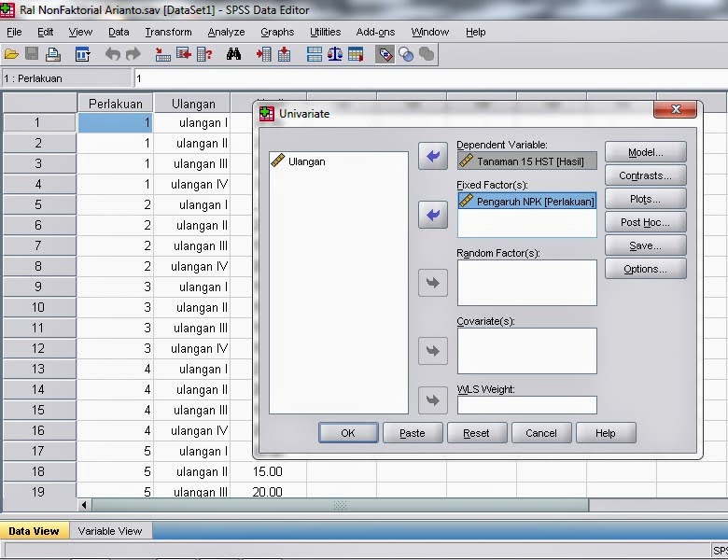This screenshot has width=728, height=560.
Task: Select Tanaman 15 HST [Hasil] dependent variable
Action: click(x=527, y=161)
